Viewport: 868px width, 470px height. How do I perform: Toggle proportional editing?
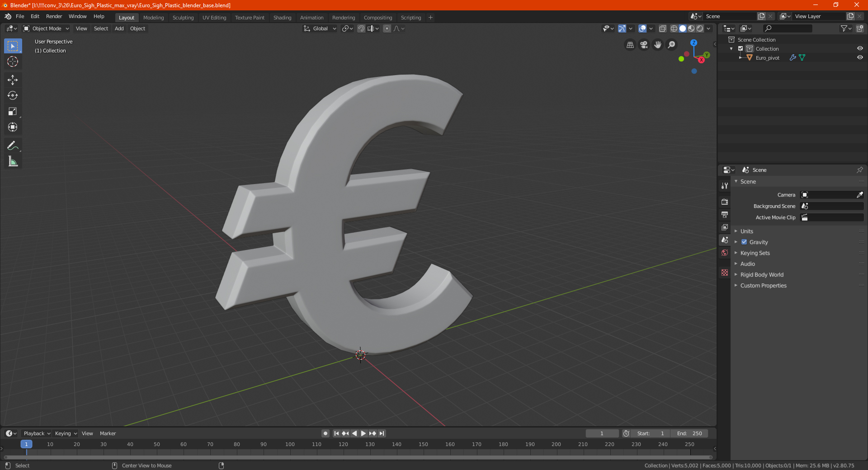tap(387, 28)
